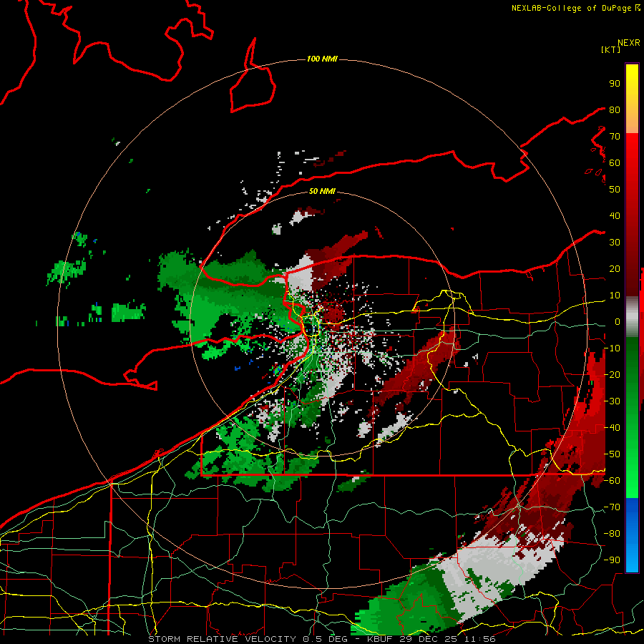Click the positive 10 value on the velocity scale

(x=615, y=296)
